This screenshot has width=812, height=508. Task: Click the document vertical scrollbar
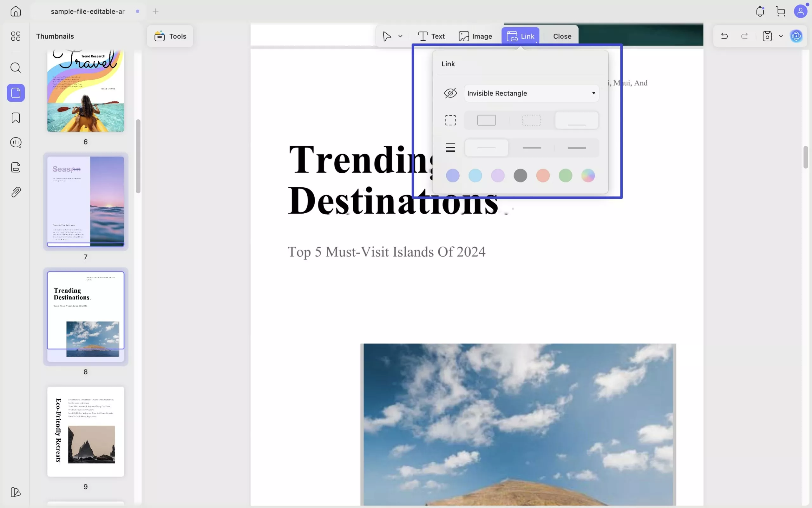pos(806,157)
